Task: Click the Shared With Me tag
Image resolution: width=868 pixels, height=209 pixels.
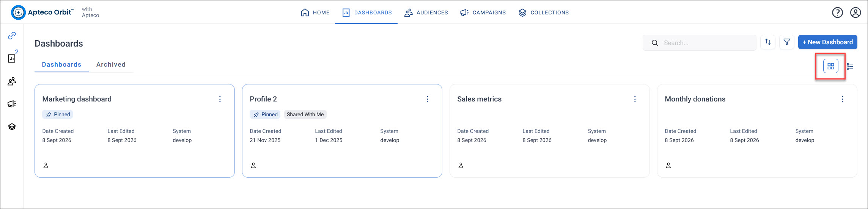Action: point(305,114)
